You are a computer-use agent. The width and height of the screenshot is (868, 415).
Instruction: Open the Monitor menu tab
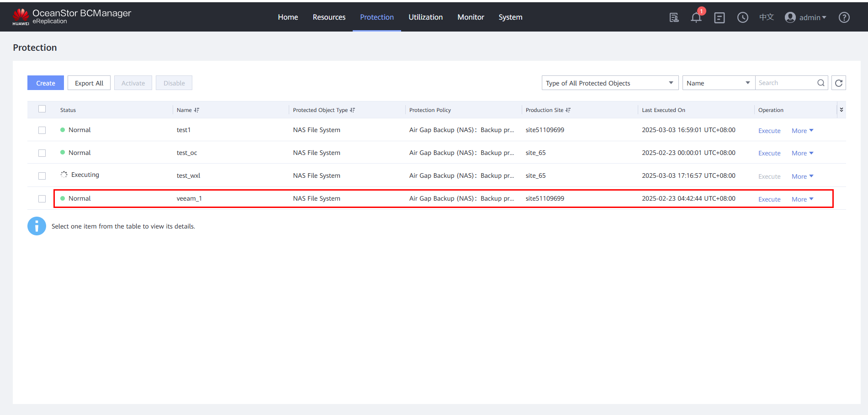471,17
